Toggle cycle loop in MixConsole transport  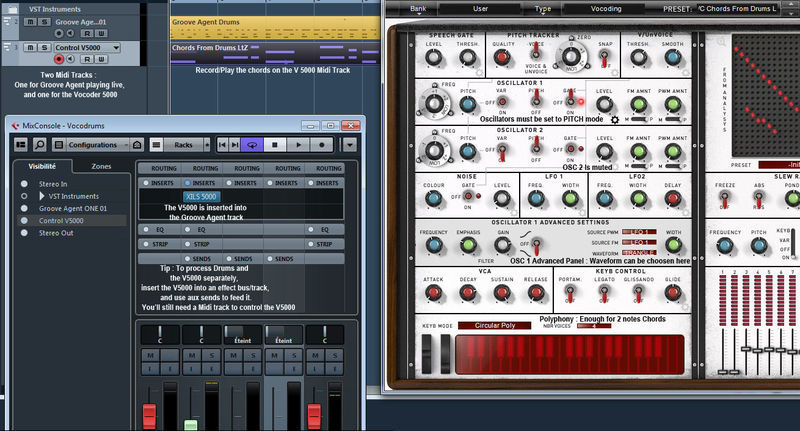252,145
